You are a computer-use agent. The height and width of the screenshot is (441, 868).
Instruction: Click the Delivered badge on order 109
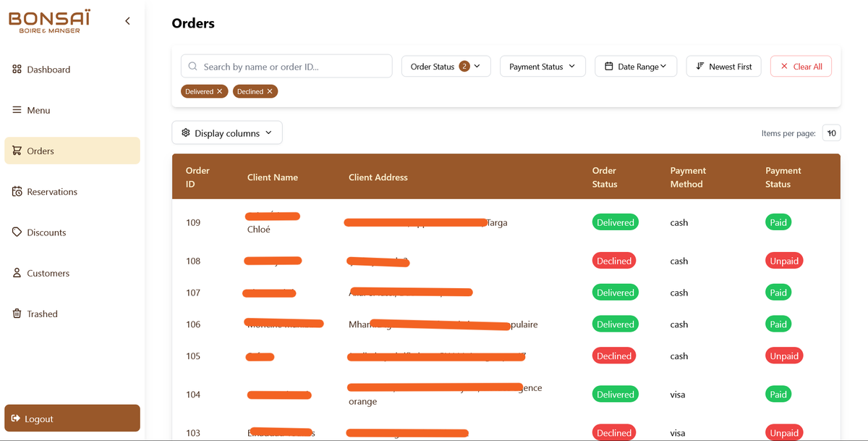point(616,222)
